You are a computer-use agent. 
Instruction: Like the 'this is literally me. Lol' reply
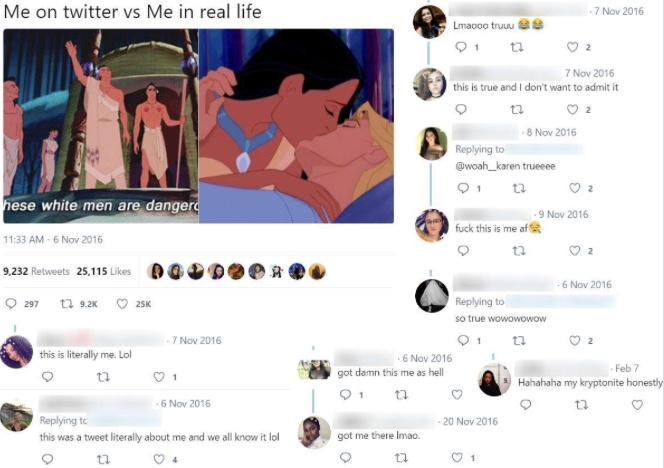(x=159, y=377)
